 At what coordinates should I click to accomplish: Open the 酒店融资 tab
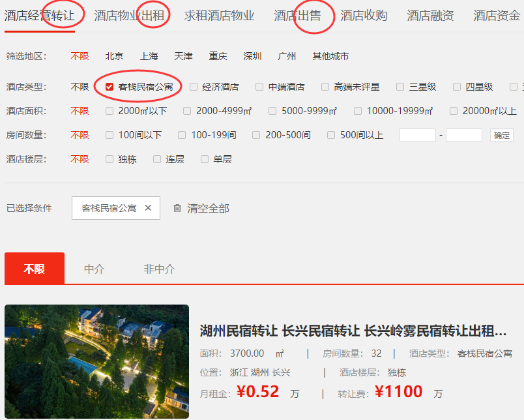click(430, 16)
